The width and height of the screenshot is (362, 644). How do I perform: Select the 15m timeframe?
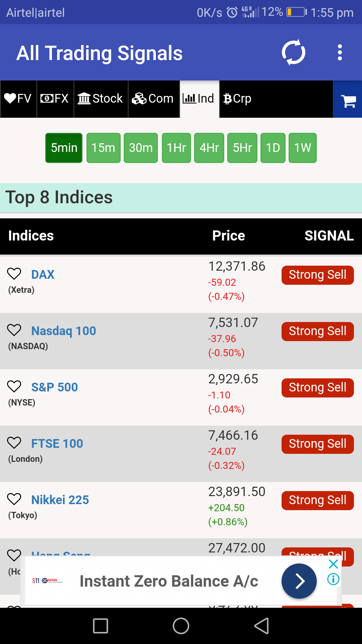103,148
